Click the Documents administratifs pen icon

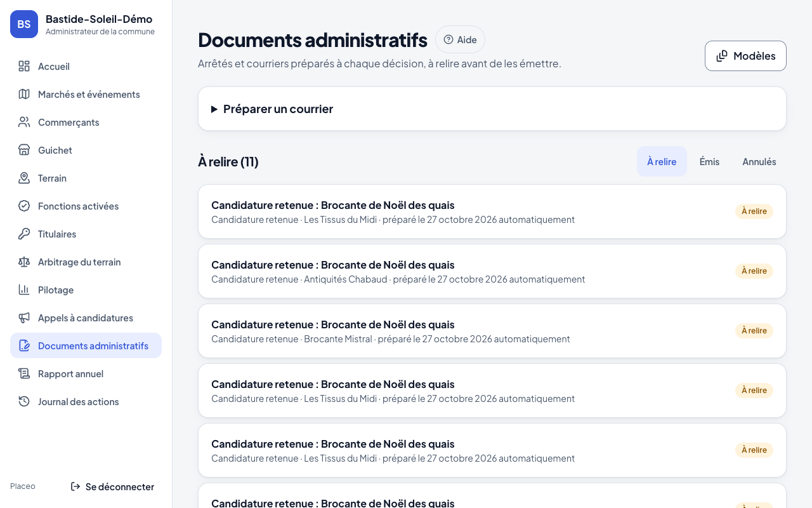pos(24,345)
